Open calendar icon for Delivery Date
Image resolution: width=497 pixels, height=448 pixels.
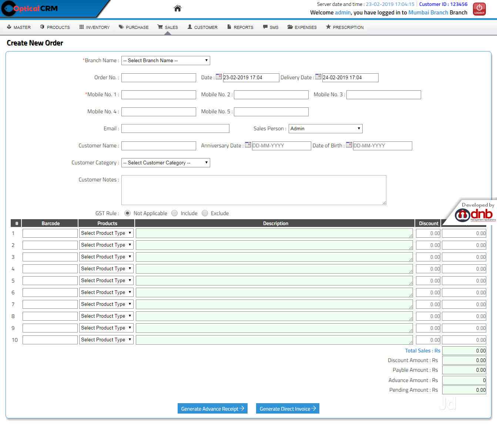coord(318,77)
